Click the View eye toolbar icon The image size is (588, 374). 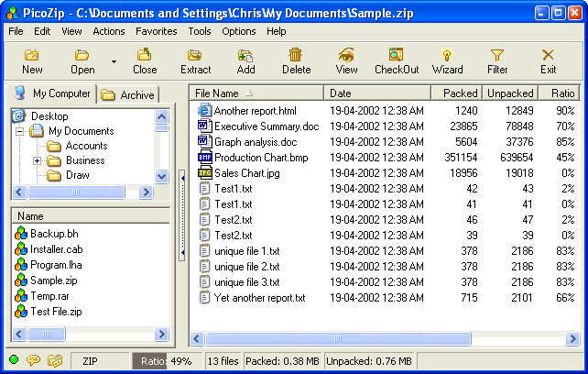pyautogui.click(x=346, y=55)
